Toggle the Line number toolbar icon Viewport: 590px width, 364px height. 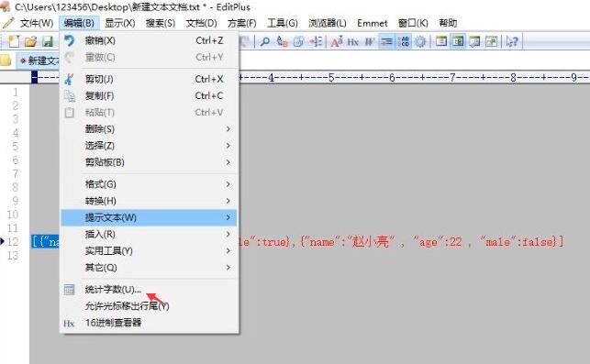click(404, 41)
